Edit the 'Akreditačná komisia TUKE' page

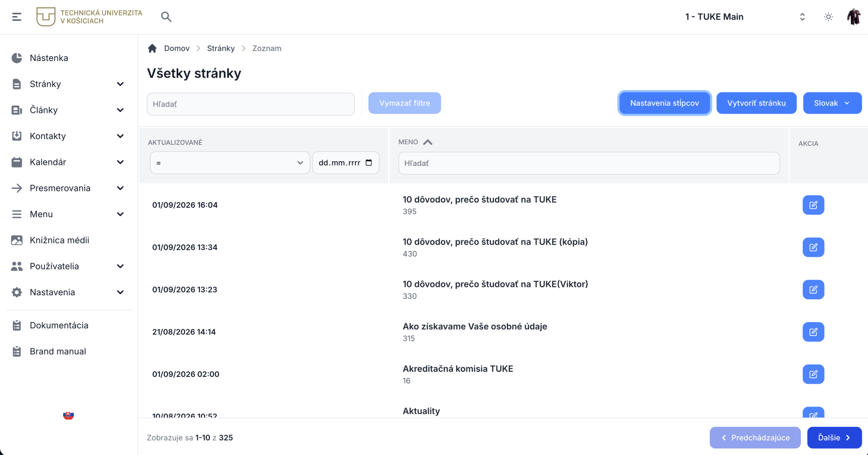[813, 375]
